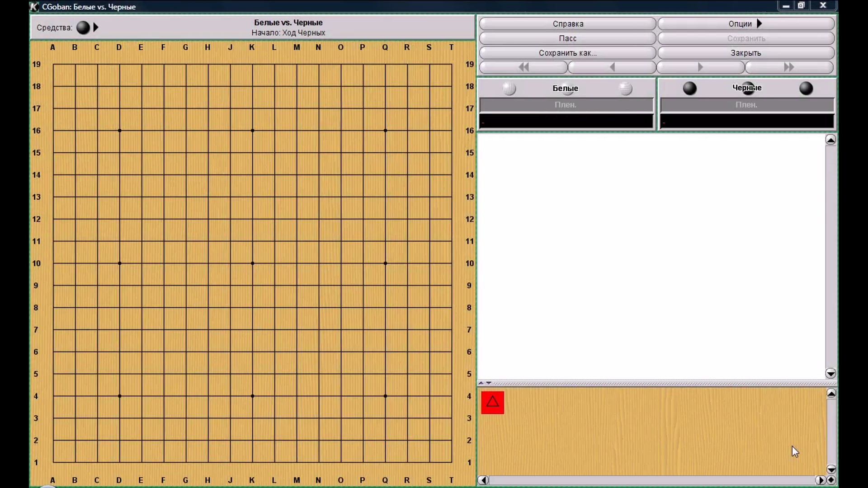868x488 pixels.
Task: Click the black stone tool icon beside Средства
Action: coord(83,28)
